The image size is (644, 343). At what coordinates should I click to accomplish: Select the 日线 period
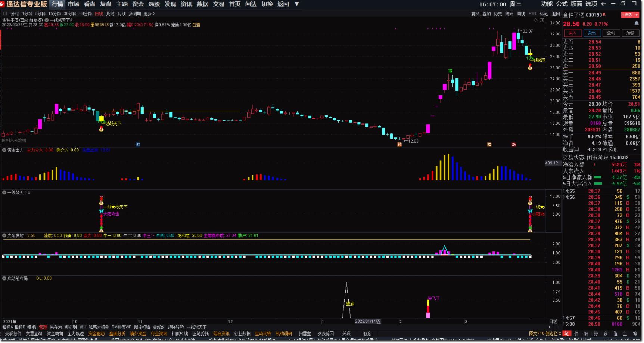99,14
